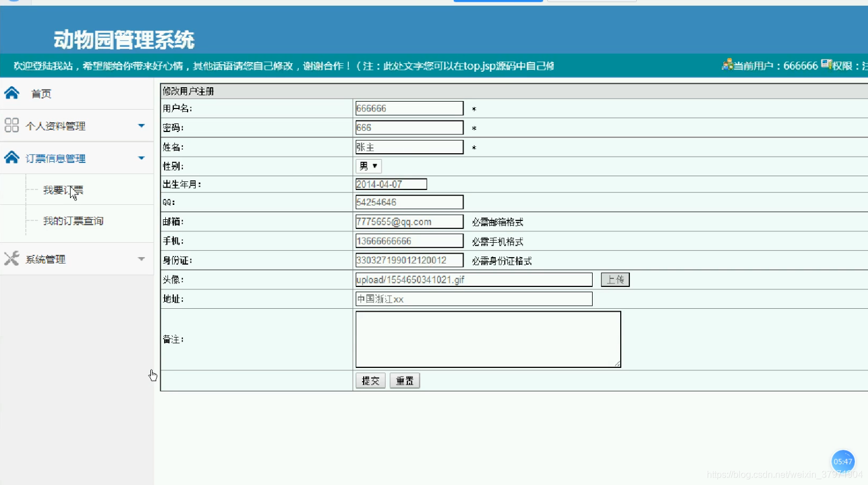Click the 重置 reset button
The width and height of the screenshot is (868, 485).
click(405, 381)
